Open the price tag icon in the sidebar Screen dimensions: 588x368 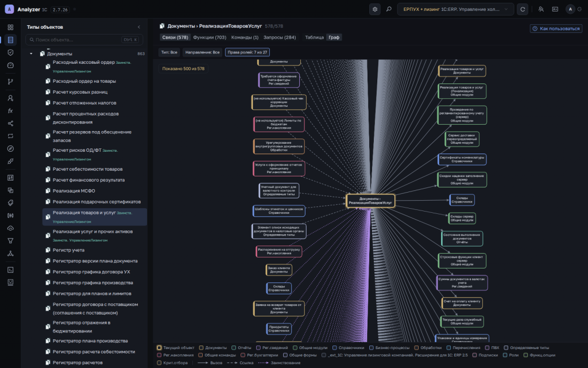[10, 203]
